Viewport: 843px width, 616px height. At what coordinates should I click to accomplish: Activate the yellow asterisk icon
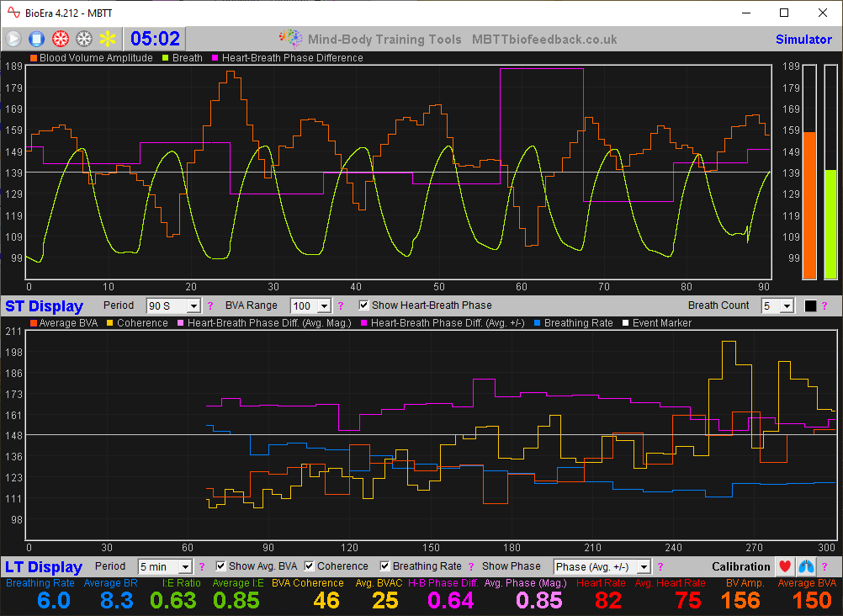[106, 38]
